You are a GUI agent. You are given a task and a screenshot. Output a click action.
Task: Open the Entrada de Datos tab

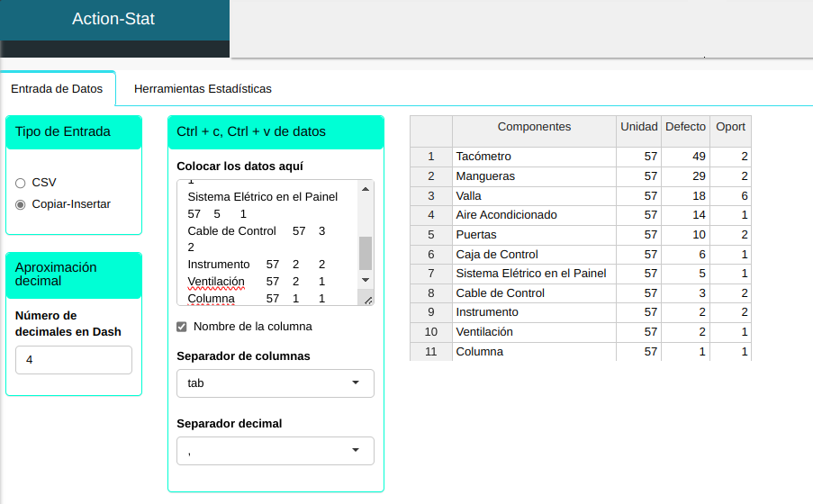57,89
